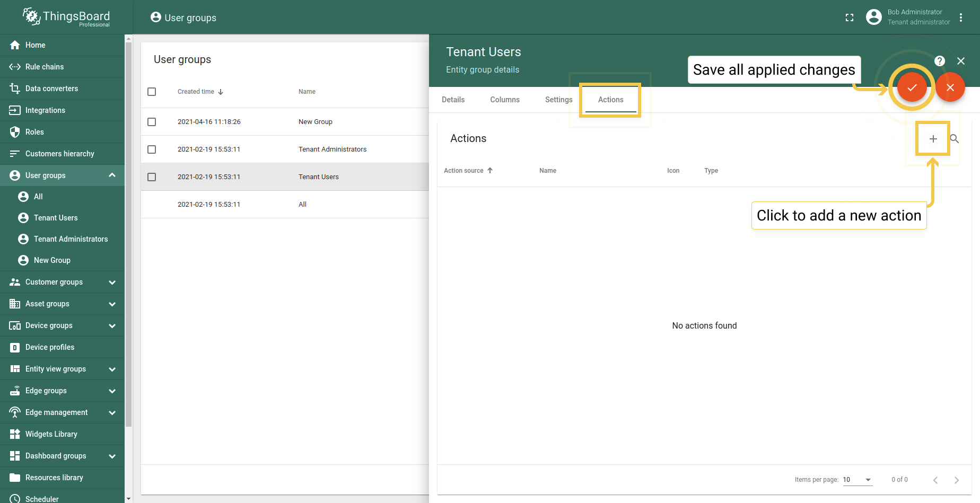This screenshot has height=503, width=980.
Task: Toggle the select-all checkbox in table header
Action: [152, 92]
